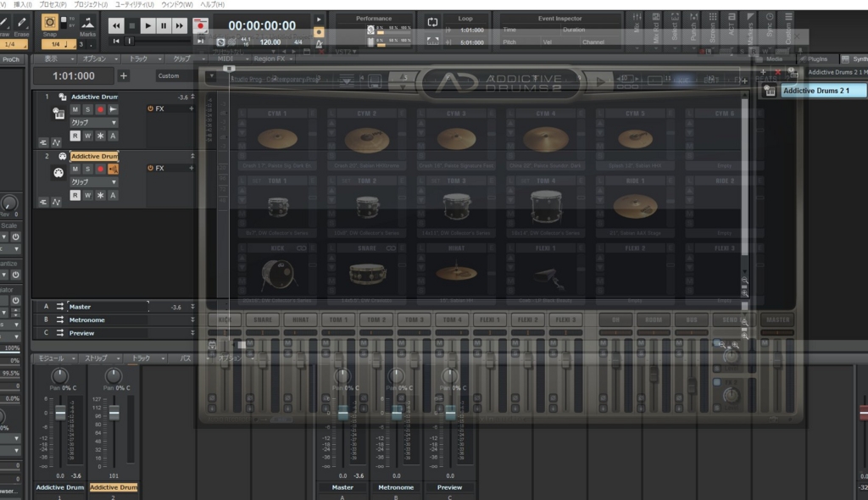The width and height of the screenshot is (868, 500).
Task: Rewind the transport
Action: (x=115, y=25)
